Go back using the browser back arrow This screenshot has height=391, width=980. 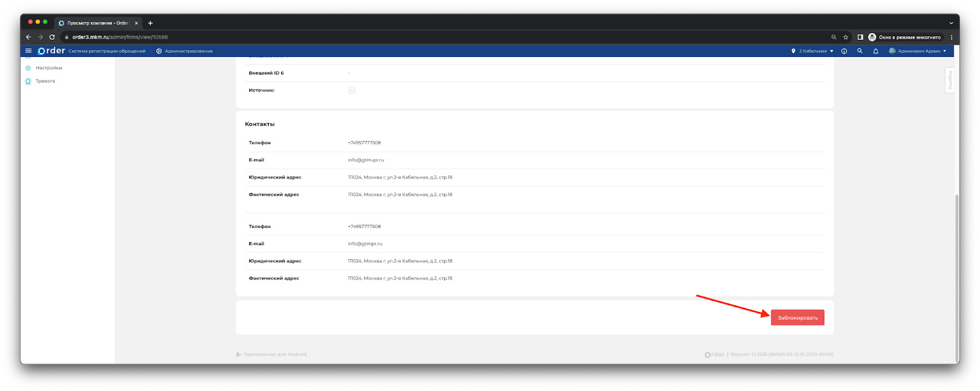[28, 37]
